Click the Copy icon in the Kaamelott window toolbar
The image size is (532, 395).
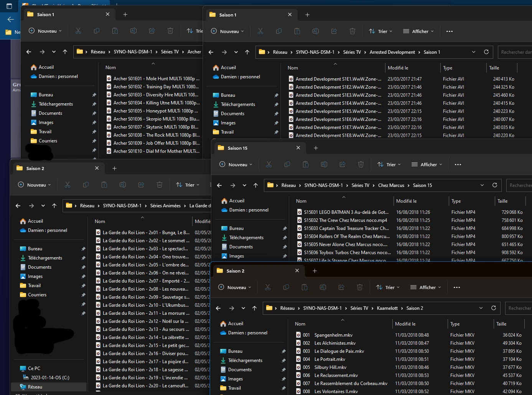286,288
